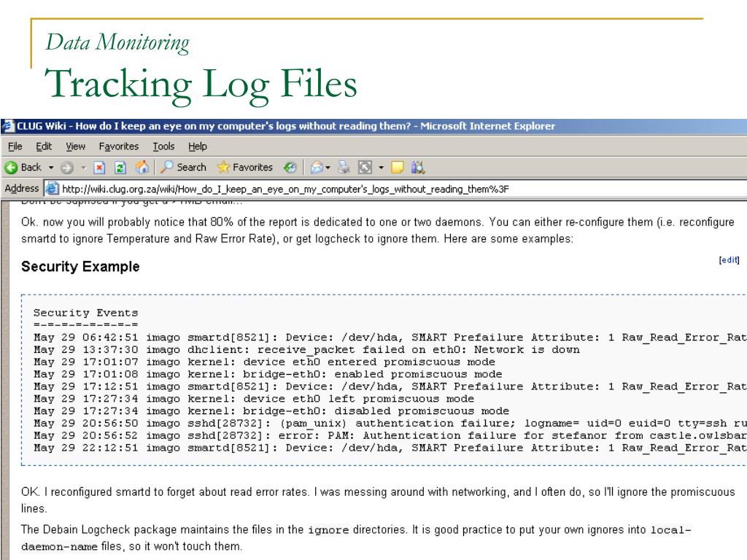The width and height of the screenshot is (747, 560).
Task: Click the 17:01:07 eth0 entered promiscuous line
Action: tap(264, 362)
